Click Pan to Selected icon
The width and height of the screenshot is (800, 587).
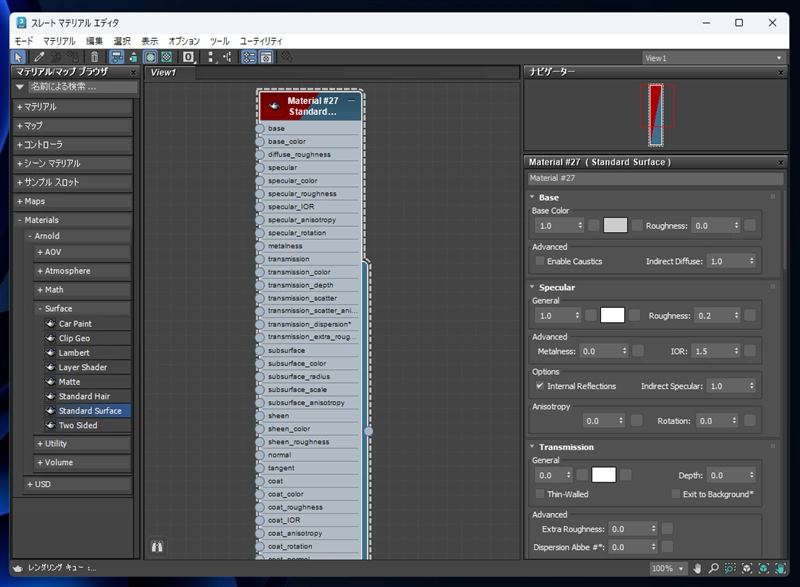(x=781, y=568)
